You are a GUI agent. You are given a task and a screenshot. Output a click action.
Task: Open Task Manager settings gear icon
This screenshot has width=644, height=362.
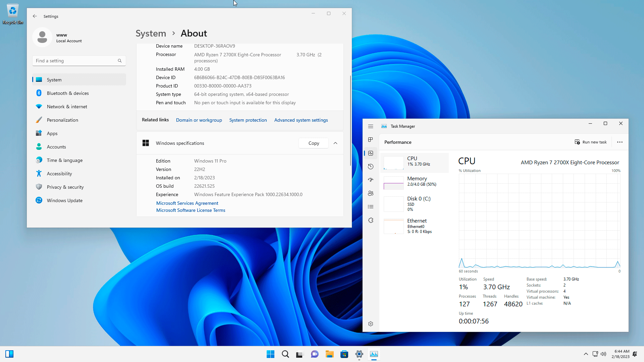point(371,324)
